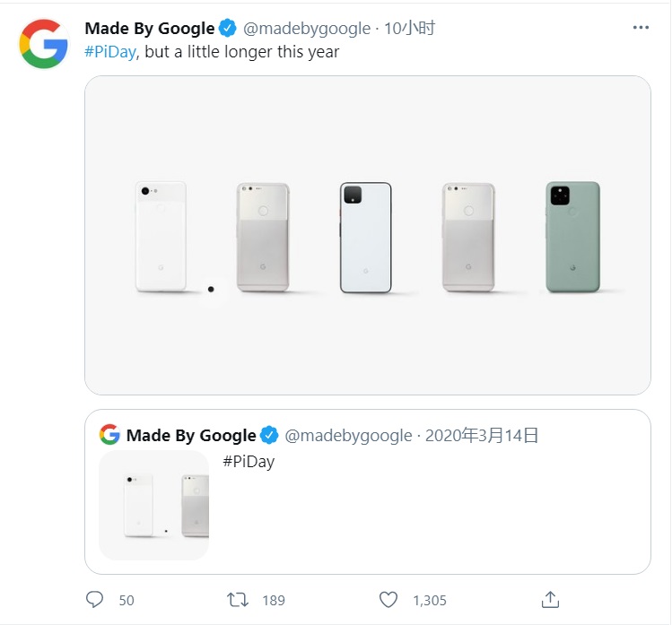Screen dimensions: 672x625
Task: Click the green Pixel 5 phone in the image
Action: pos(572,237)
